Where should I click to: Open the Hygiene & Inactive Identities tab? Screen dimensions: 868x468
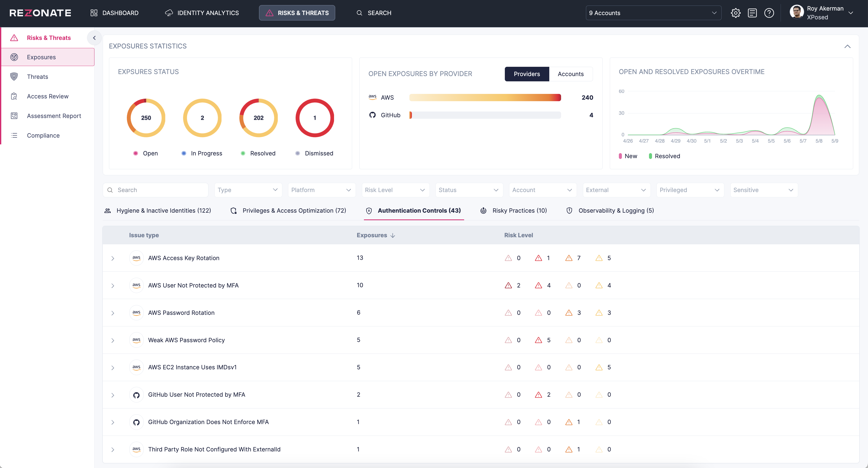pyautogui.click(x=164, y=210)
